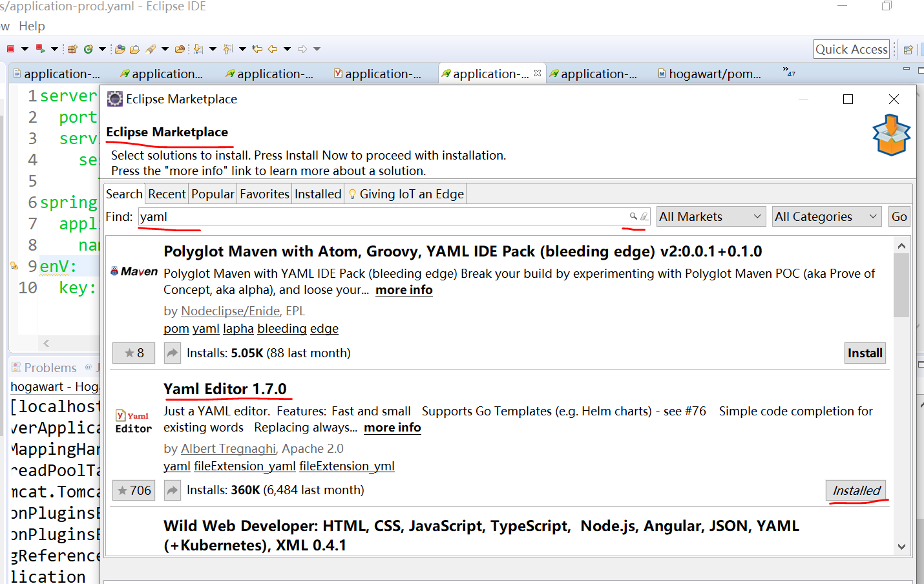Click the Quick Access search box
Screen dimensions: 924x584
pyautogui.click(x=852, y=49)
